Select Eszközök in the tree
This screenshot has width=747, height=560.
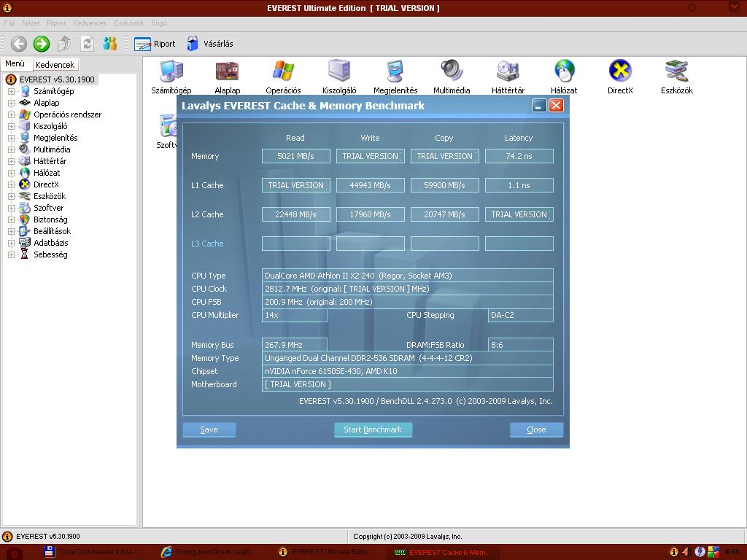(50, 196)
